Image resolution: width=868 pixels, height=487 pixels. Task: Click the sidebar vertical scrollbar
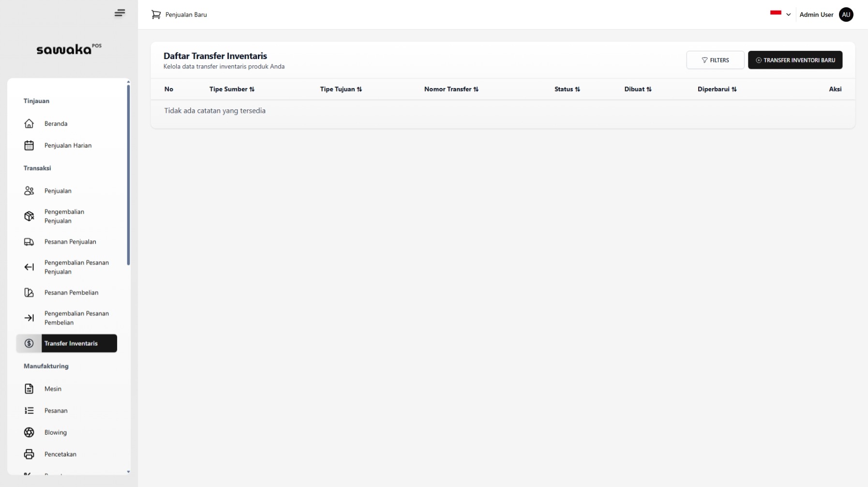[128, 175]
